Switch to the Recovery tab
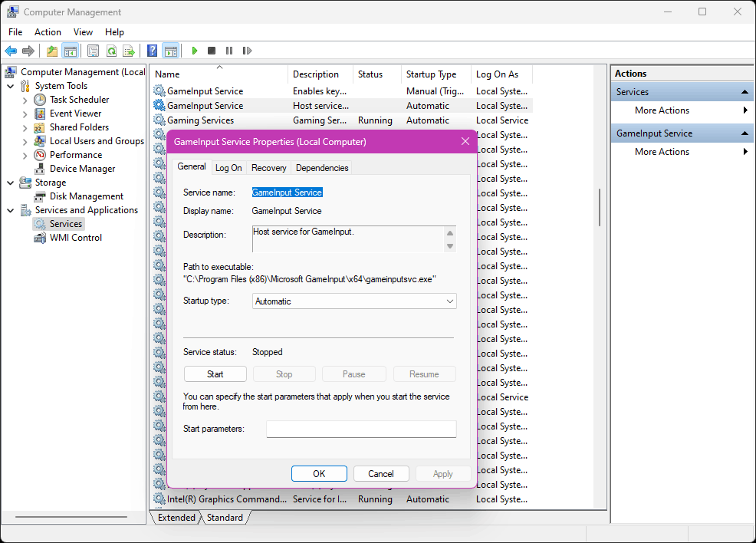 268,168
